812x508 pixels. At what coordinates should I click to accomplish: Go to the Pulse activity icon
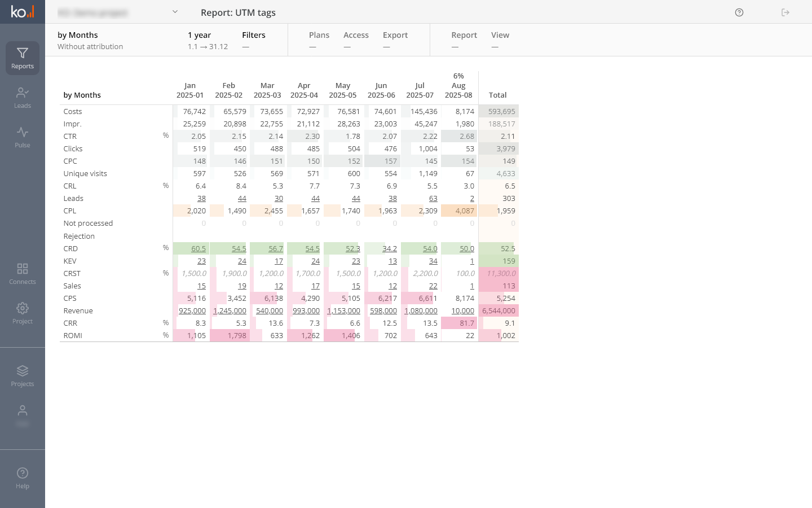click(x=23, y=133)
